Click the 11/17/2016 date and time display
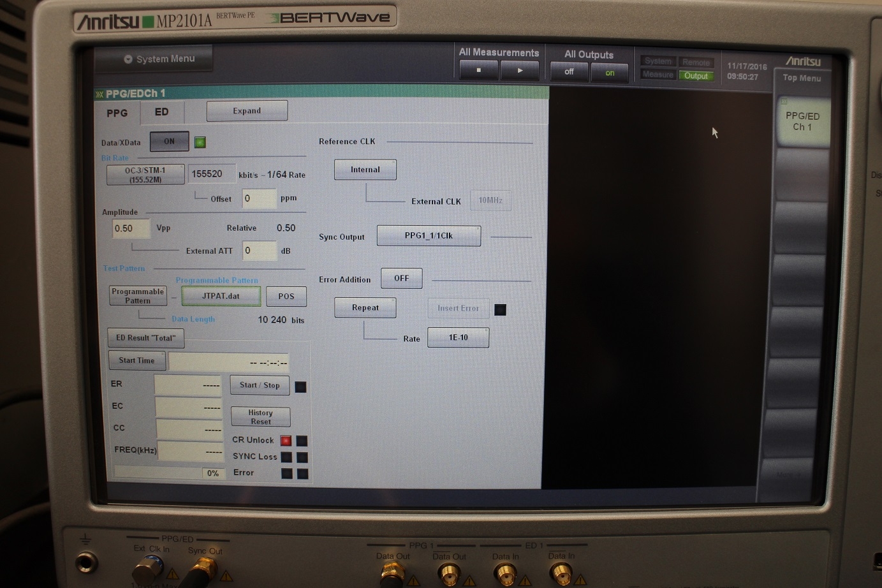 tap(747, 71)
